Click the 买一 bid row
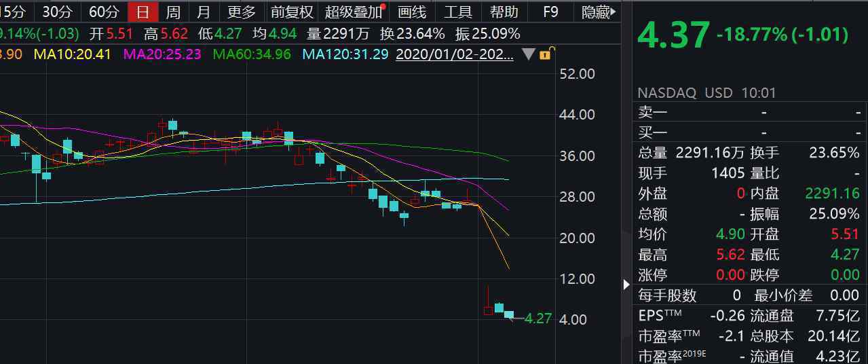The image size is (868, 364). click(750, 132)
